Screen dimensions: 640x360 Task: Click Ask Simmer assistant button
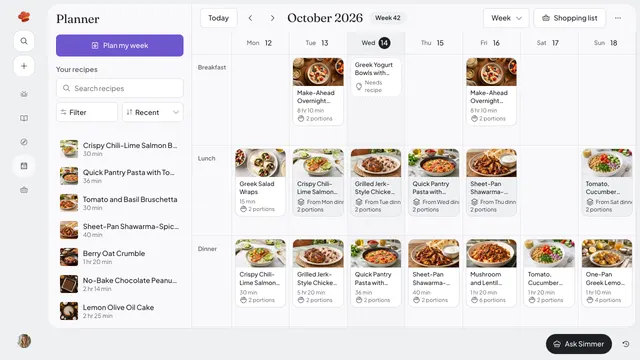(578, 344)
